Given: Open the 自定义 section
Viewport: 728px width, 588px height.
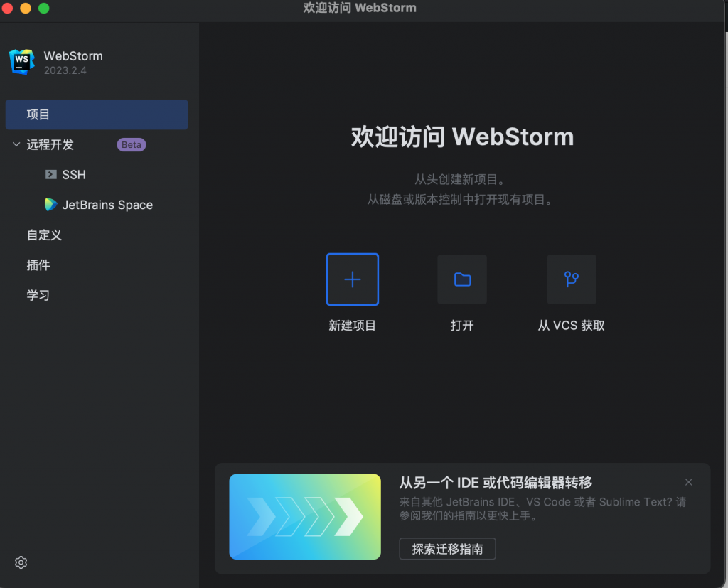Looking at the screenshot, I should tap(43, 235).
